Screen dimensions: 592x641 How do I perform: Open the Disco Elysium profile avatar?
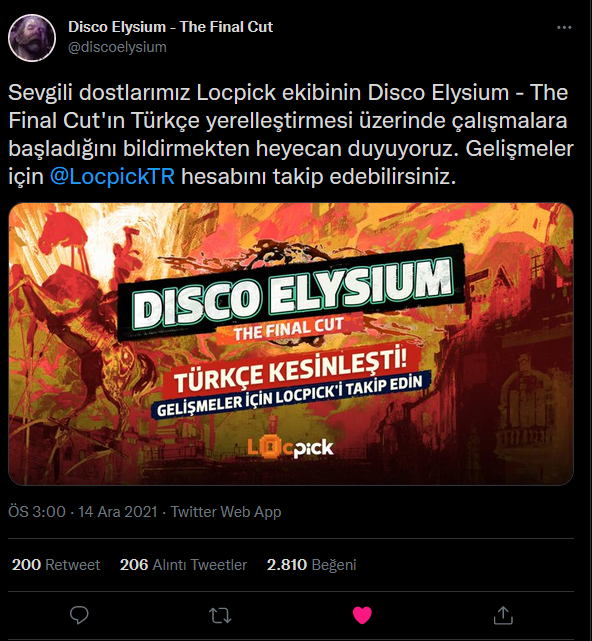(32, 38)
